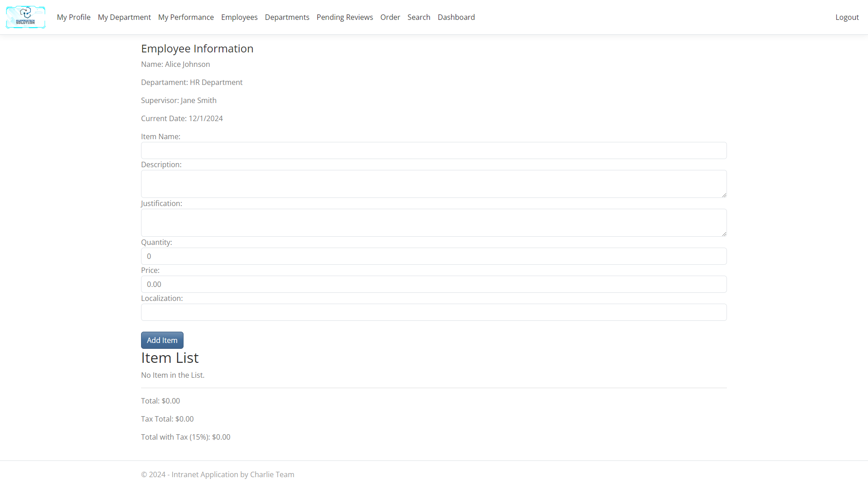The width and height of the screenshot is (868, 488).
Task: Click the Logout link
Action: tap(847, 17)
